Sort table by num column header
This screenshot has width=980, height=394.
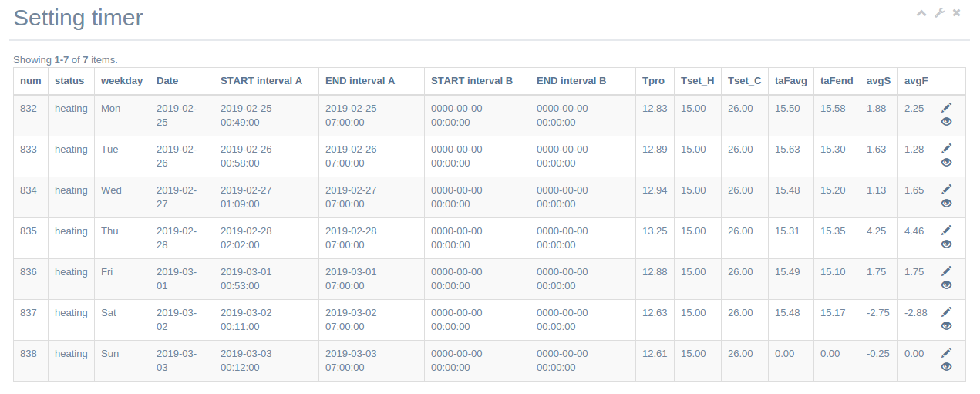(x=31, y=80)
